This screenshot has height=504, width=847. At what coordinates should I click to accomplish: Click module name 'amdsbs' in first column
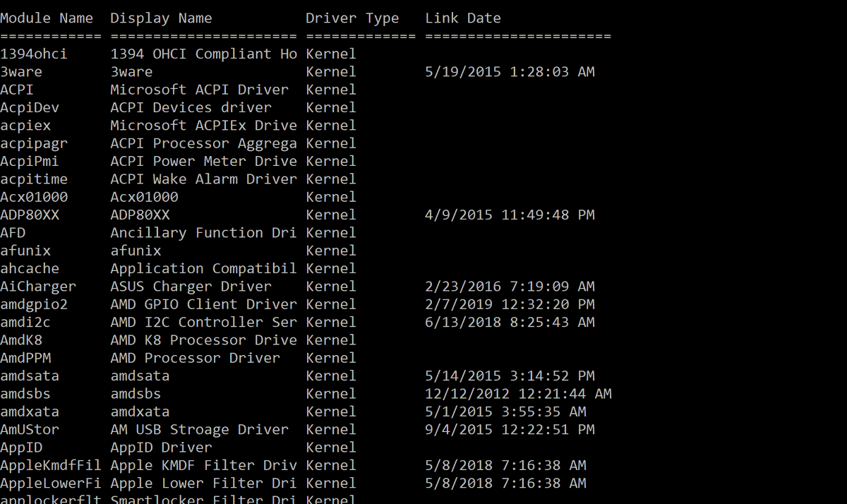point(25,394)
